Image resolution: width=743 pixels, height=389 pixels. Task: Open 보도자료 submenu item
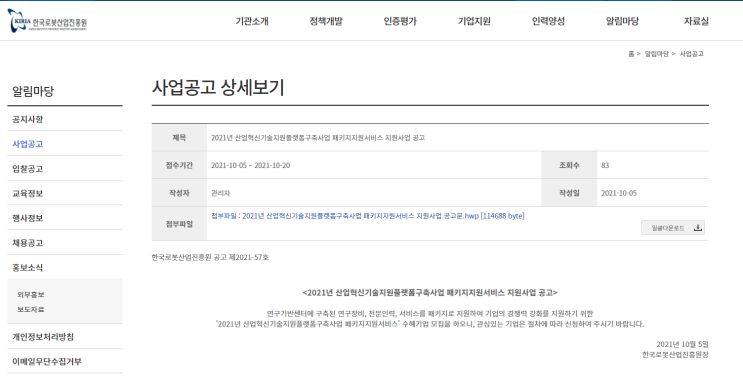pos(31,309)
